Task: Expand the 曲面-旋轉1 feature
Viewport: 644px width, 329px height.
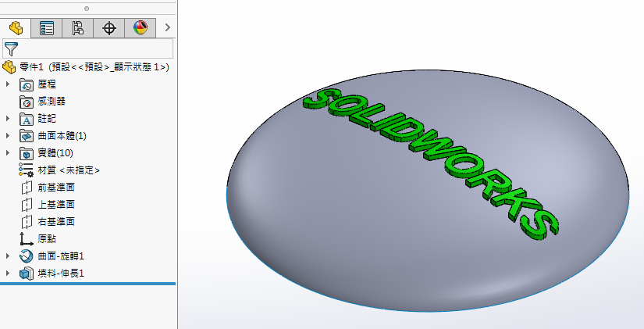Action: pyautogui.click(x=7, y=256)
